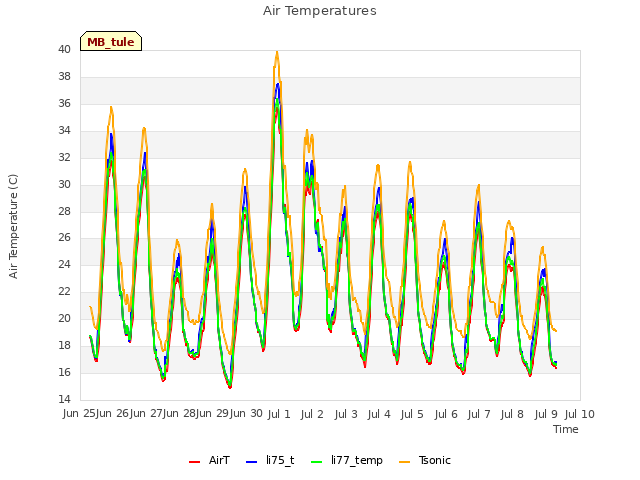Click the li75_t legend label
The width and height of the screenshot is (640, 480).
coord(280,460)
